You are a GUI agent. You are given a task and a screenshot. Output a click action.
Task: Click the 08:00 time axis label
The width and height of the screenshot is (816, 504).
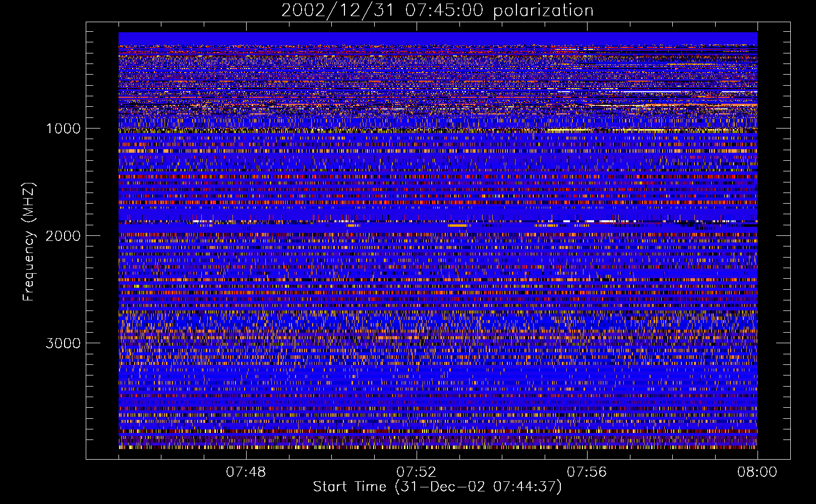tap(757, 472)
